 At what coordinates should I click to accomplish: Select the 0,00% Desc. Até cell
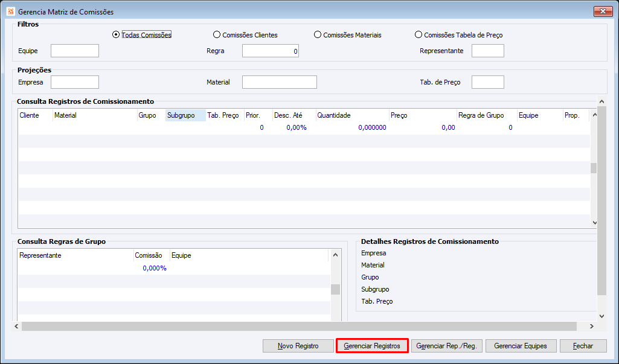297,127
